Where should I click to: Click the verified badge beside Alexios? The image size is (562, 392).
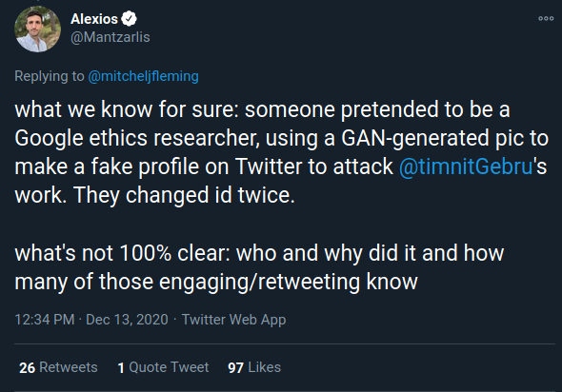tap(129, 19)
